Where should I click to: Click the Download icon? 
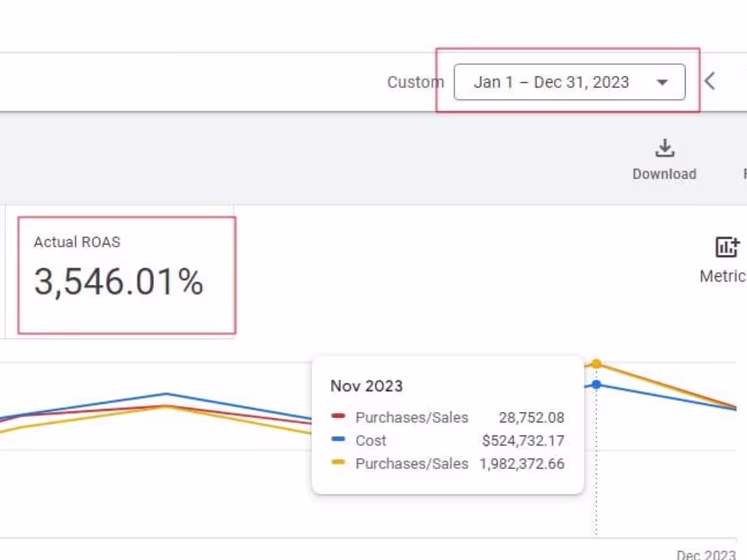click(664, 148)
